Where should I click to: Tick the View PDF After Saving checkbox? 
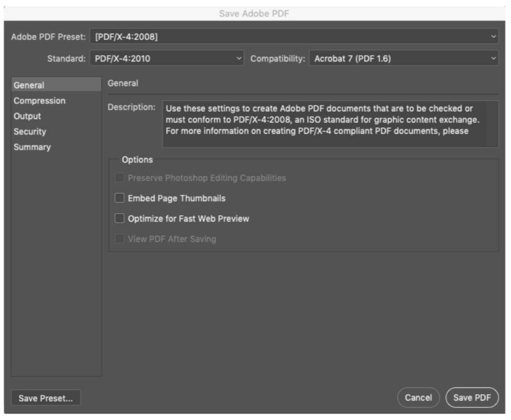(120, 239)
